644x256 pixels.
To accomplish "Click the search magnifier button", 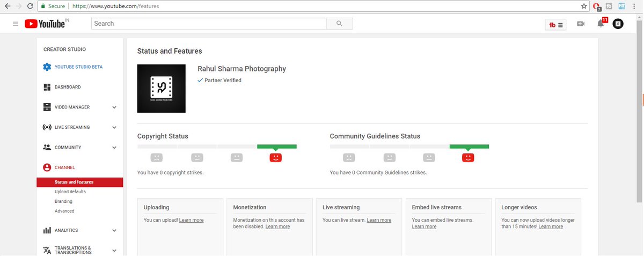I will [339, 24].
